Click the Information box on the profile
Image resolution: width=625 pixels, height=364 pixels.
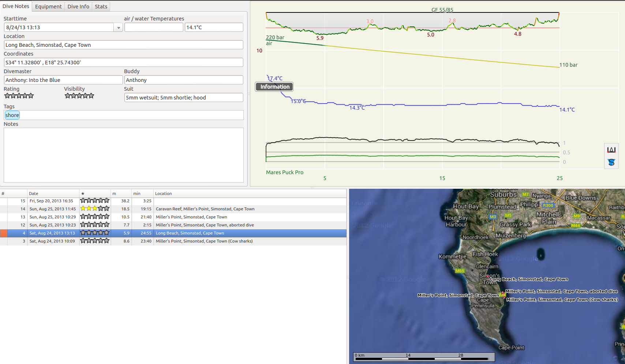click(274, 87)
